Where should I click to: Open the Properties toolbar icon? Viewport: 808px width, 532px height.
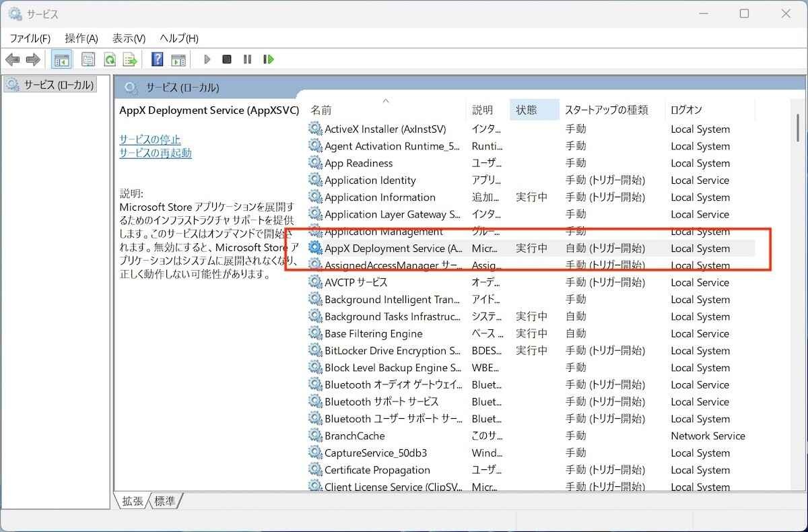[88, 60]
